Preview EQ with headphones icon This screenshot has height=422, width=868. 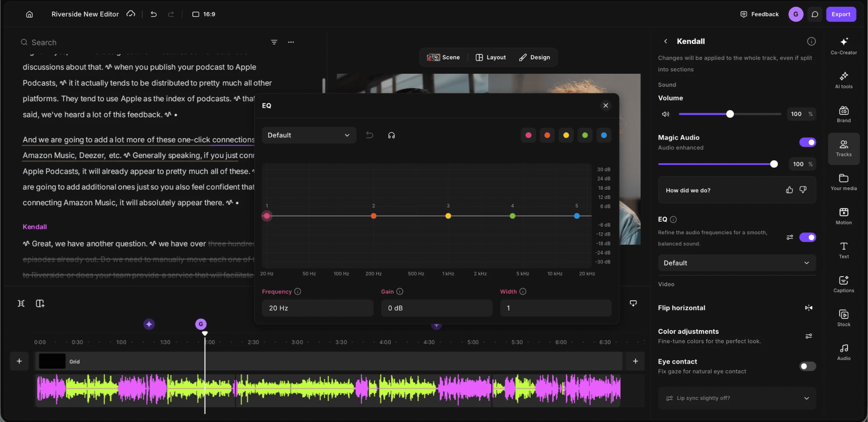tap(391, 135)
